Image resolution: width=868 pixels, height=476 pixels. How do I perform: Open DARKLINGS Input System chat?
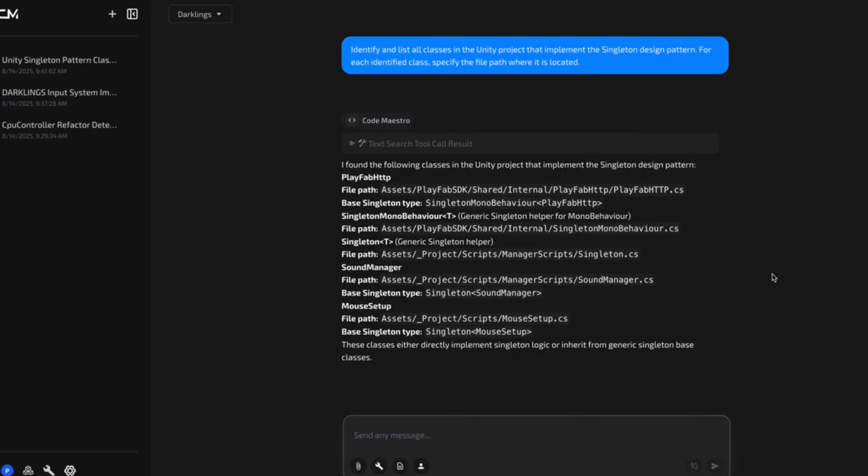(x=59, y=93)
